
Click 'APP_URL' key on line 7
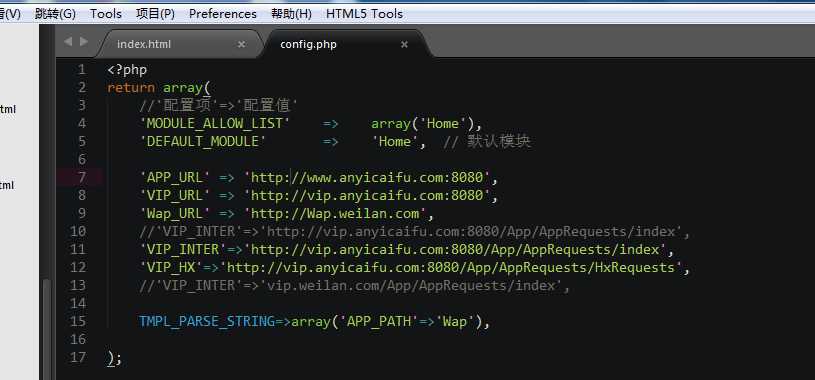tap(175, 178)
